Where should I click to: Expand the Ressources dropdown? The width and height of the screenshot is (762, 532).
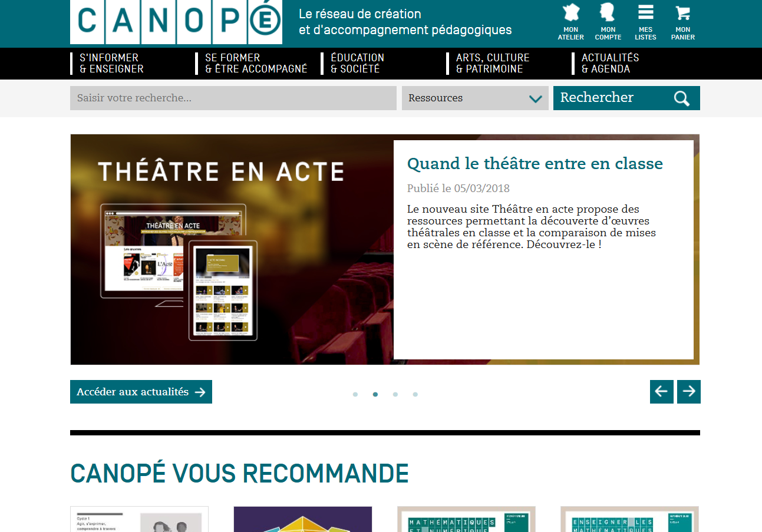(x=475, y=98)
